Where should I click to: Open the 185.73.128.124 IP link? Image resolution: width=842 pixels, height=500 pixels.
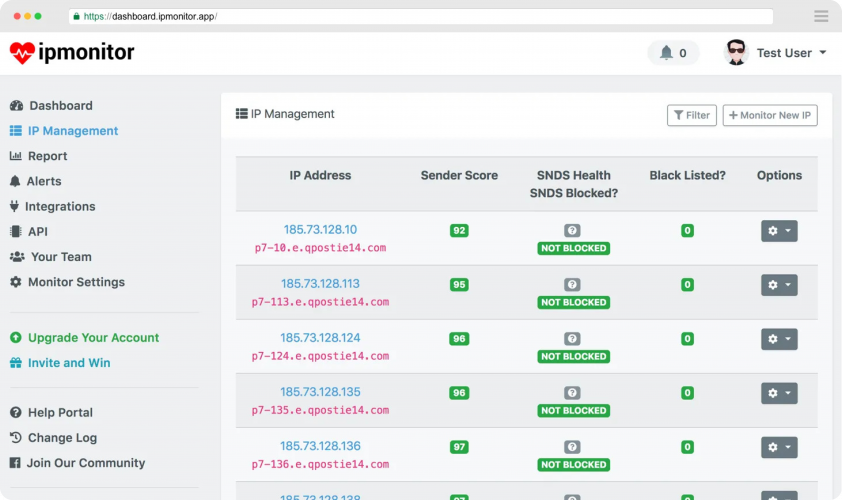click(x=320, y=338)
